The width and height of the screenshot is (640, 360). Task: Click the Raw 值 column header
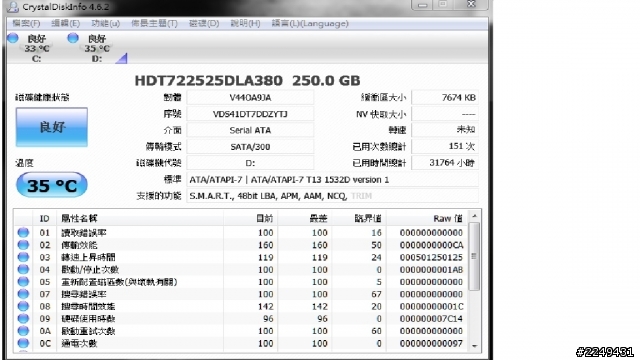(427, 219)
